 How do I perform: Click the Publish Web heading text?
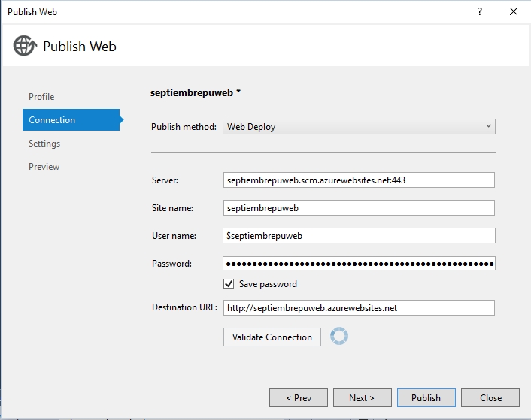(80, 47)
